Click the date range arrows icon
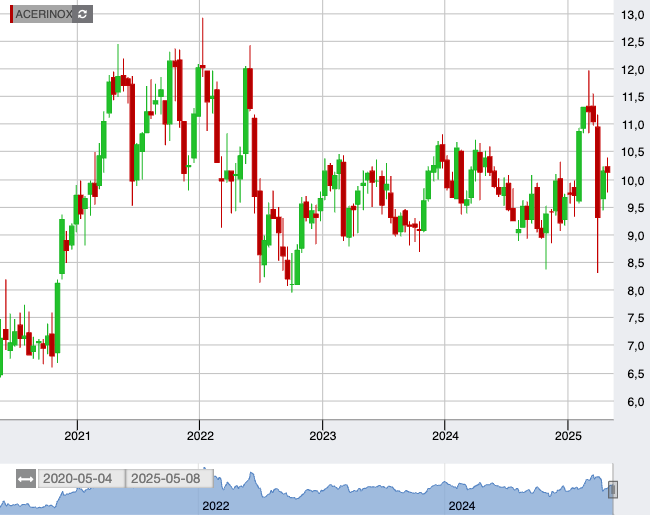This screenshot has height=518, width=651. point(26,479)
